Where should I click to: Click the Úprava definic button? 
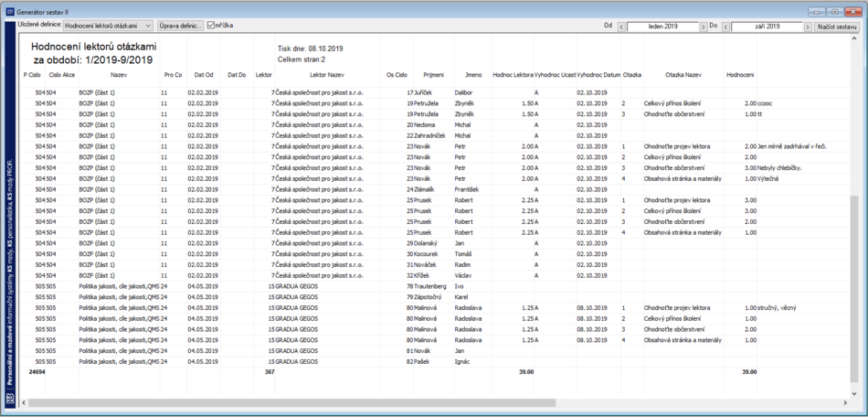(180, 26)
